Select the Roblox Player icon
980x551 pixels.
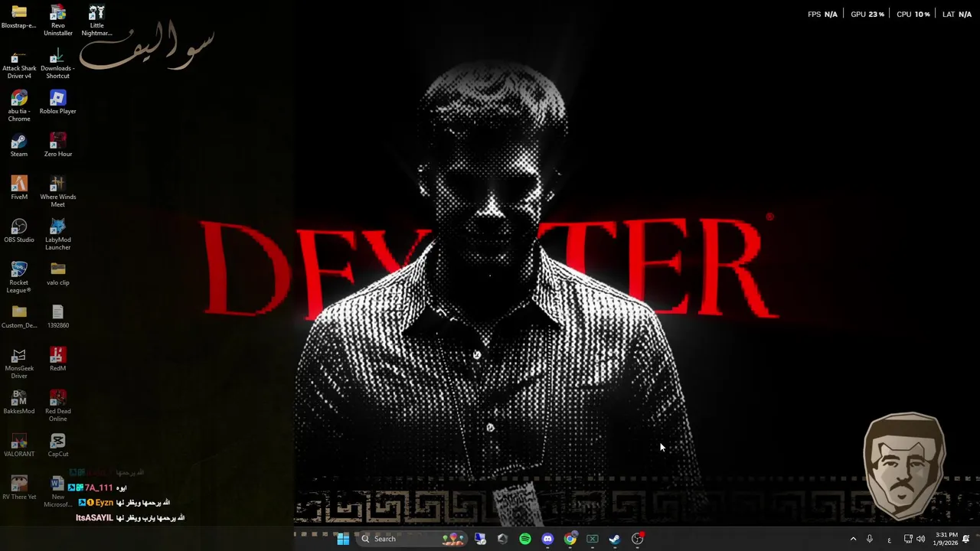[58, 103]
